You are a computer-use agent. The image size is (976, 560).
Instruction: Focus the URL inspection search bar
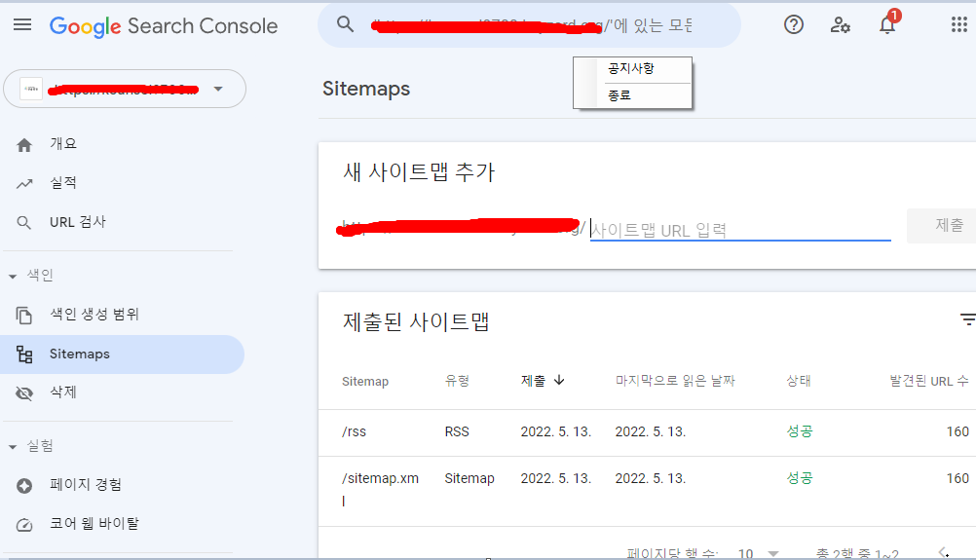529,25
